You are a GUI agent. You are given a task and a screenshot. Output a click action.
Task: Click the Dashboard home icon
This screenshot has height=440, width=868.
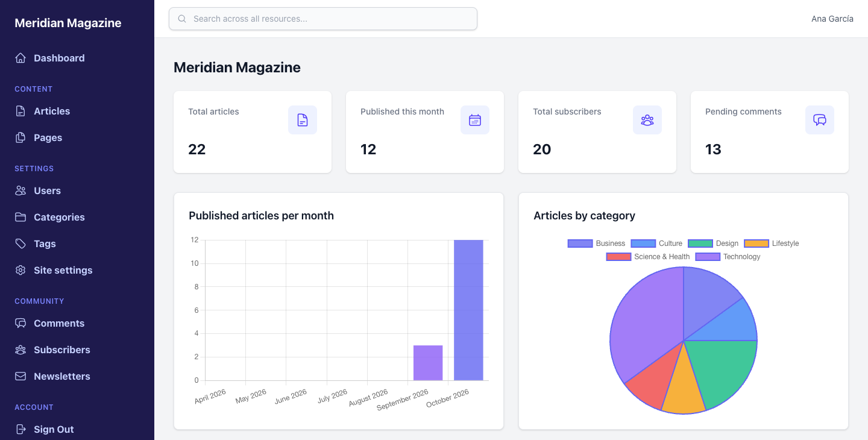20,58
